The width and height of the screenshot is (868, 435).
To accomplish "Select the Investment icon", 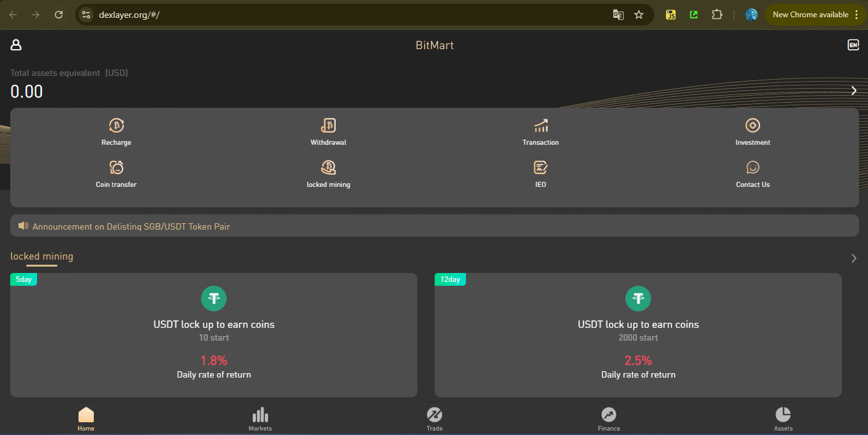I will pos(752,126).
